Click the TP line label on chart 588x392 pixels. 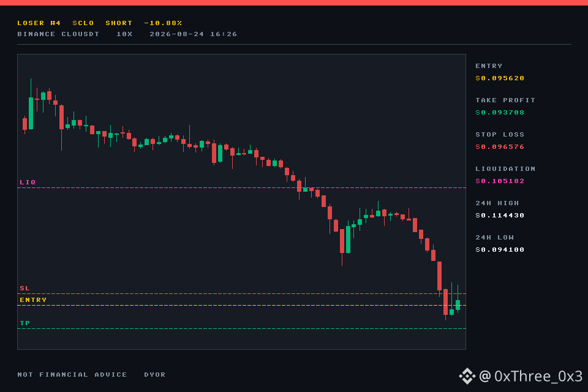[24, 323]
